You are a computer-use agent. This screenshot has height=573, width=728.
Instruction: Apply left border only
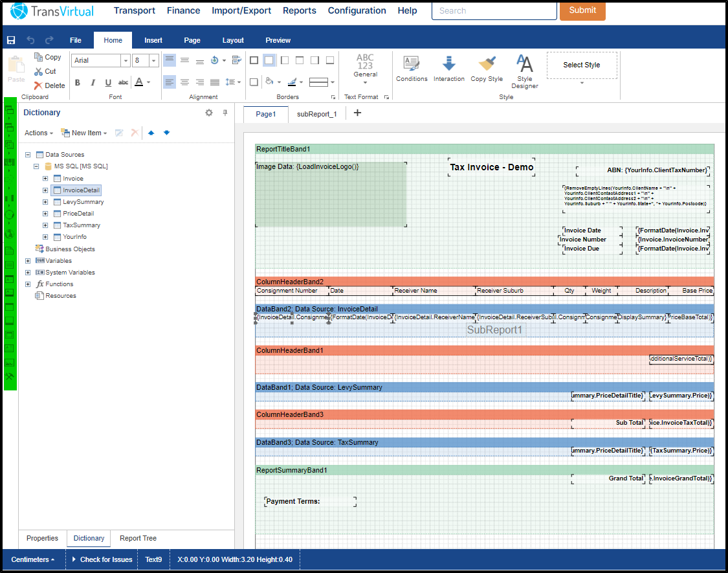(285, 60)
